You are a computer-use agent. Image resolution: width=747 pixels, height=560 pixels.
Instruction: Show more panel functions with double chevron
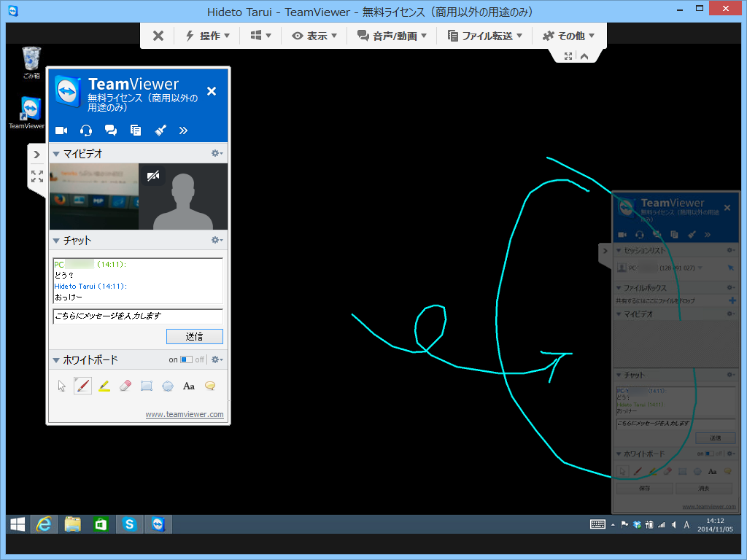click(x=183, y=131)
